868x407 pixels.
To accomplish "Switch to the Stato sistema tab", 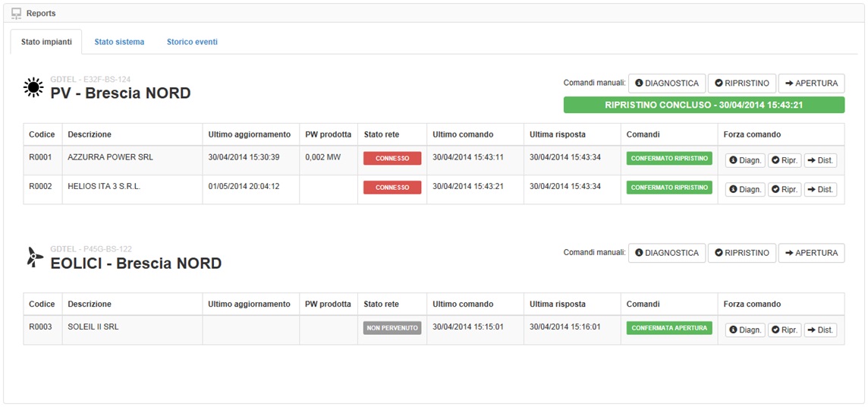I will point(119,42).
